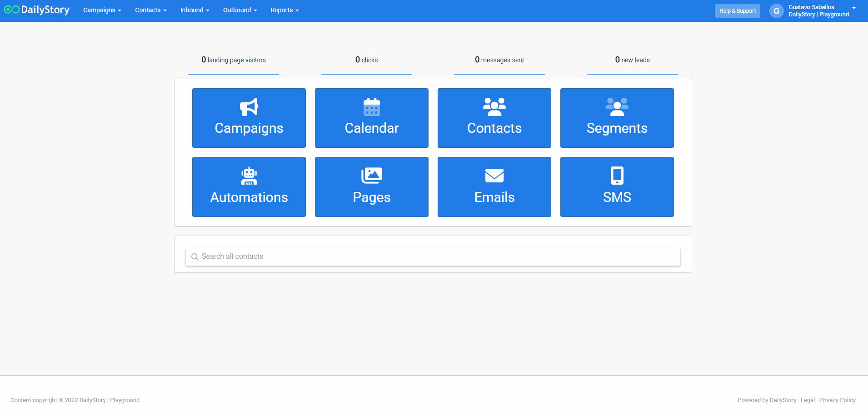Screen dimensions: 868x413
Task: Open Pages via the images icon
Action: [x=372, y=176]
